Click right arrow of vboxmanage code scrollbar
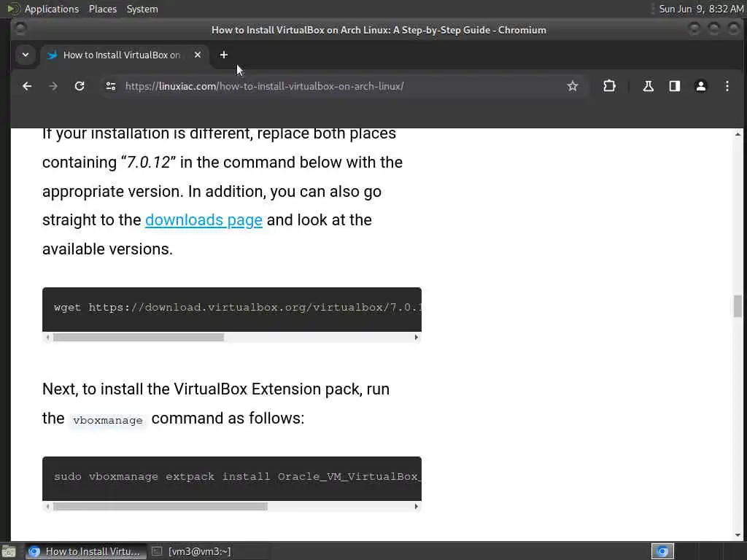The image size is (747, 560). (417, 507)
